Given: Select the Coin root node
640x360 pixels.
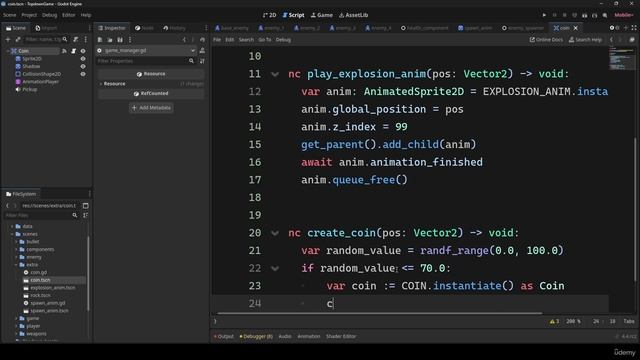Looking at the screenshot, I should coord(23,51).
